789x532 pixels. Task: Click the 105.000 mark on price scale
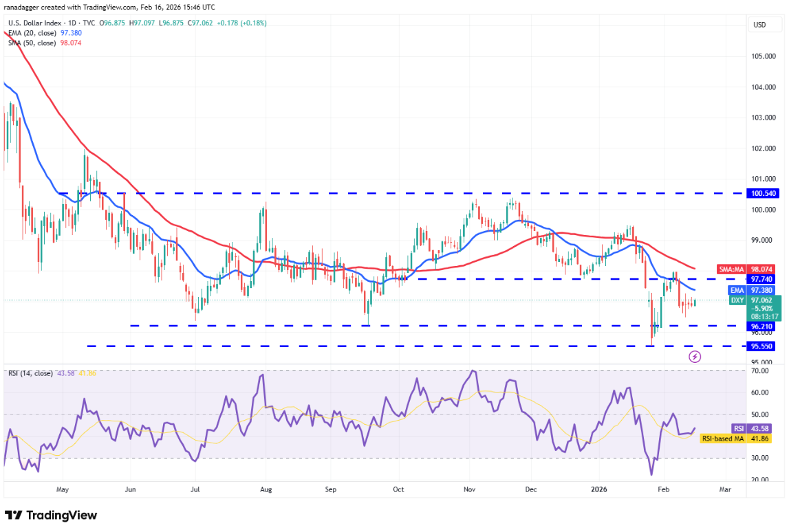763,56
